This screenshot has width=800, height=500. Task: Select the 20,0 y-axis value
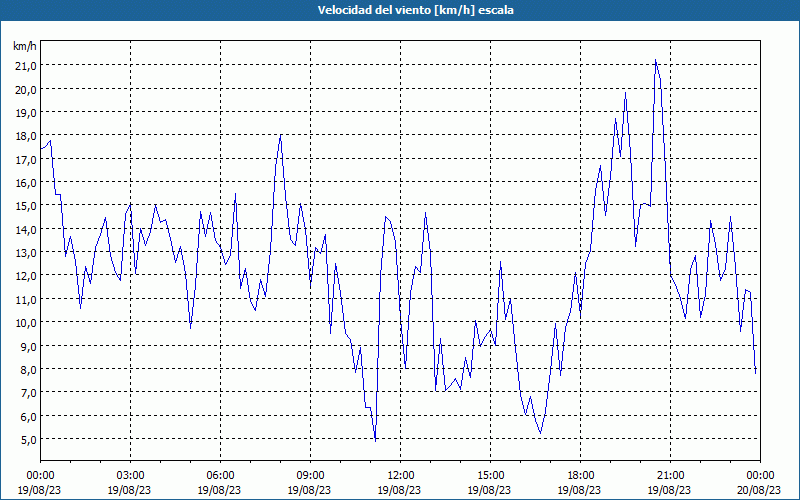[26, 89]
